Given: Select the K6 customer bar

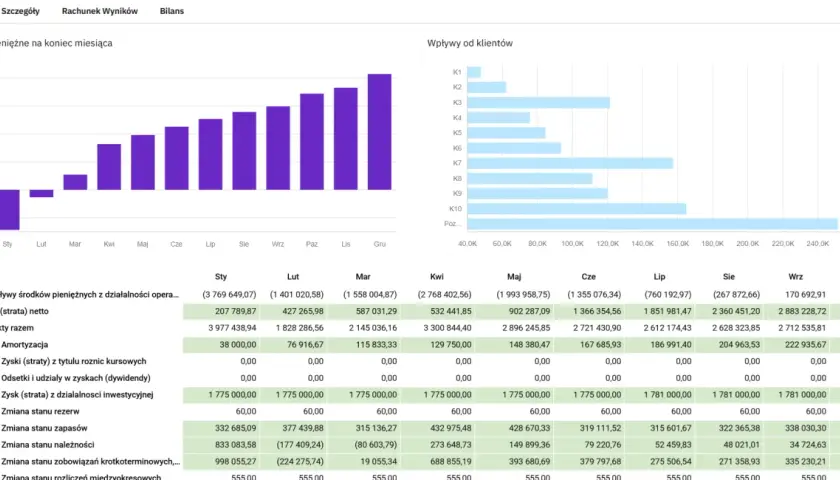Looking at the screenshot, I should coord(514,148).
